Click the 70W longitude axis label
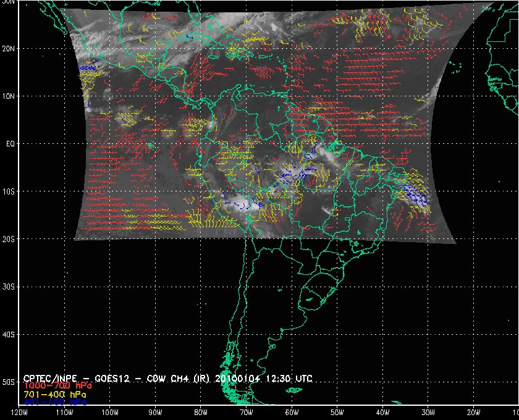 (x=245, y=413)
